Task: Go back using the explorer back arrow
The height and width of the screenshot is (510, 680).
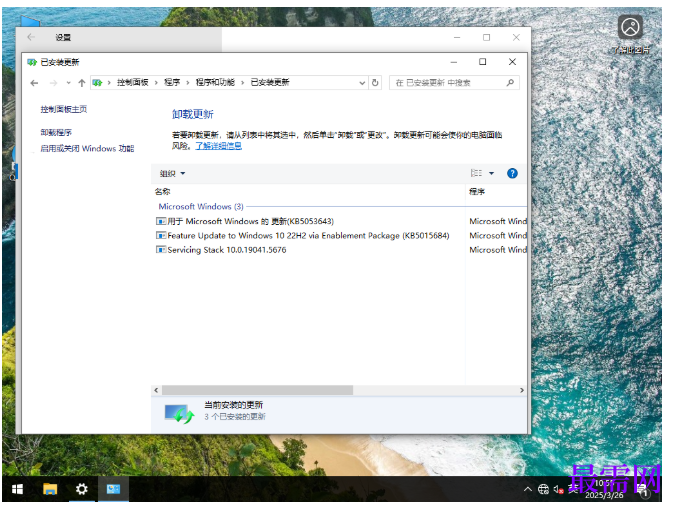Action: 34,83
